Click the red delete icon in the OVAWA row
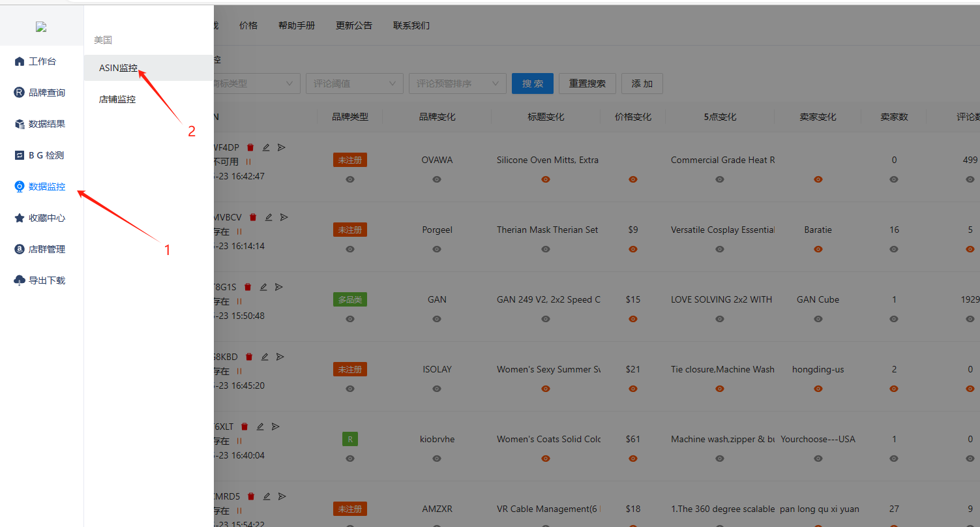980x527 pixels. tap(250, 147)
